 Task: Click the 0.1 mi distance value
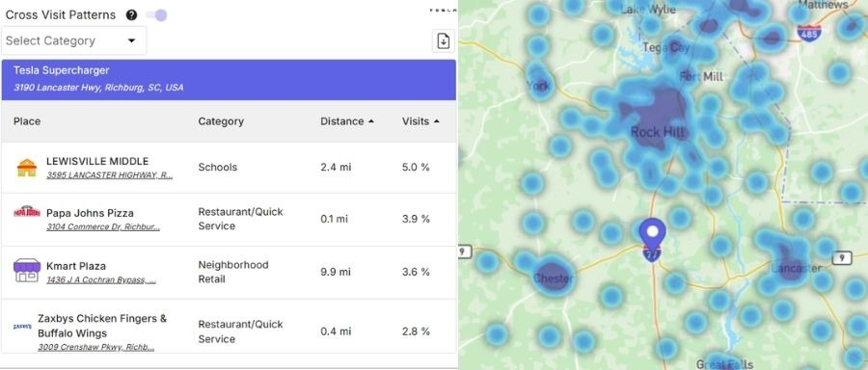pyautogui.click(x=335, y=219)
